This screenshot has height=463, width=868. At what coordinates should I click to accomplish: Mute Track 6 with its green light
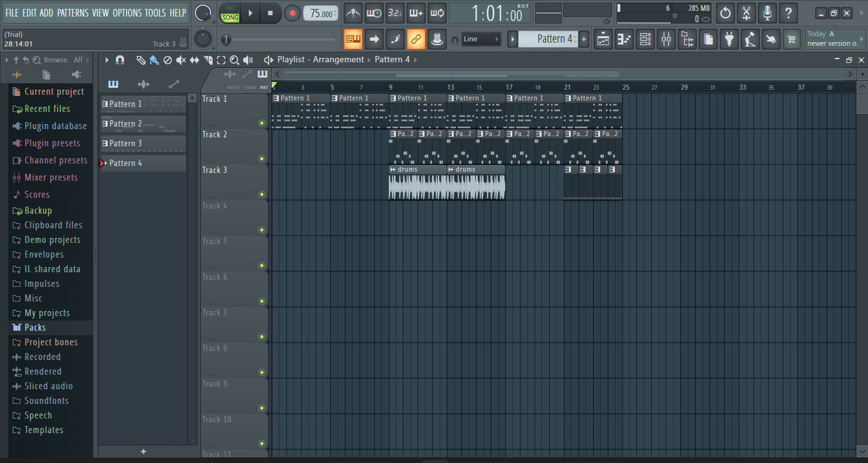262,301
